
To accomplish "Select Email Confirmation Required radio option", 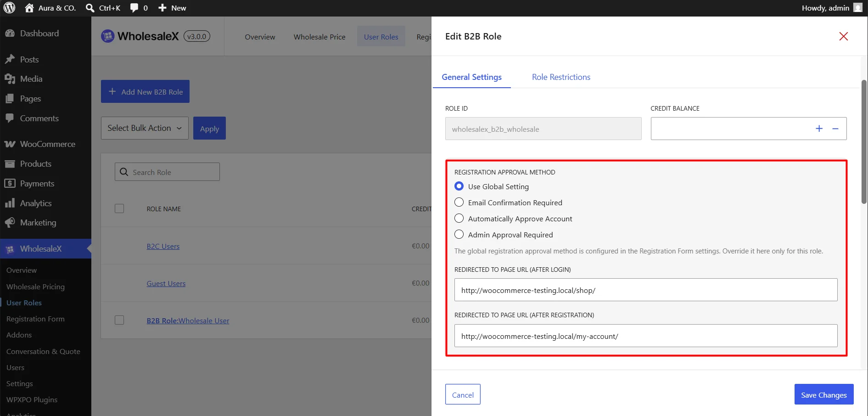I will click(x=459, y=202).
